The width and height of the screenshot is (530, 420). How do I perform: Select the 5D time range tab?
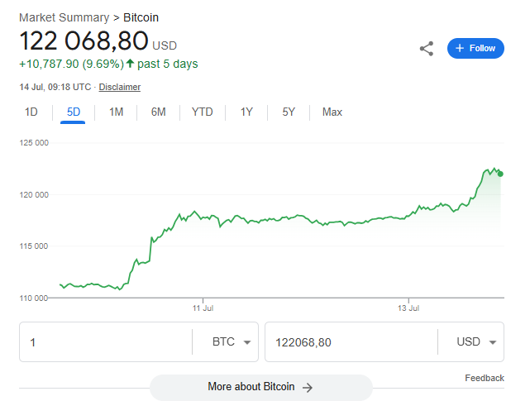[x=73, y=112]
